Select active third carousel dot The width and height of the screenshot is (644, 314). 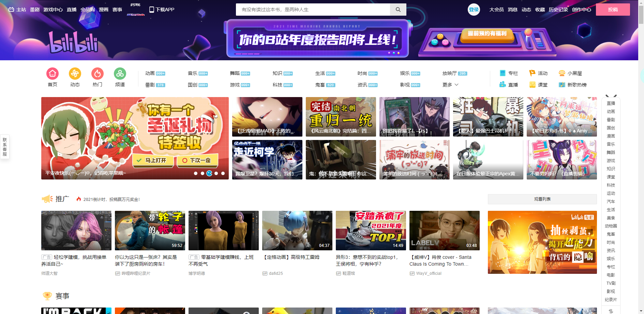pyautogui.click(x=209, y=173)
